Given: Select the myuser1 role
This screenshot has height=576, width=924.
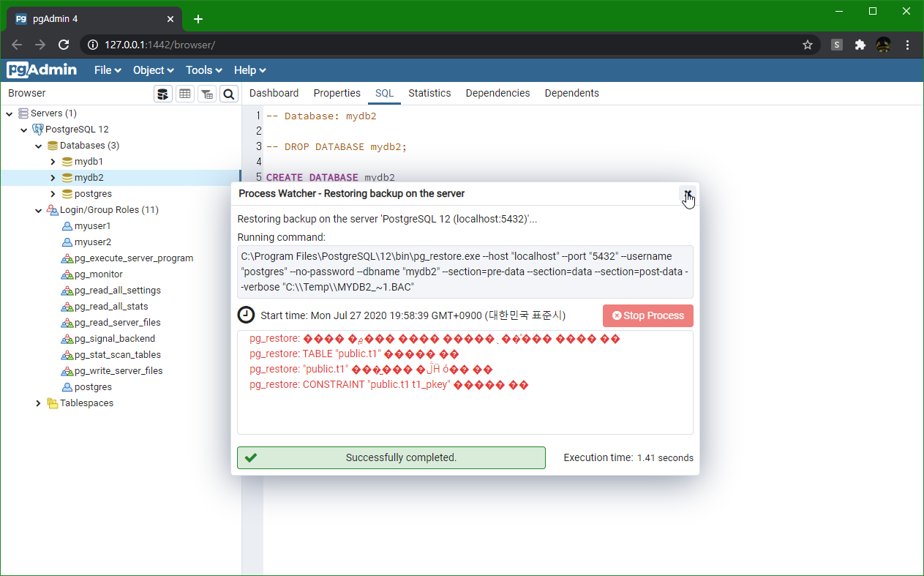Looking at the screenshot, I should click(92, 226).
